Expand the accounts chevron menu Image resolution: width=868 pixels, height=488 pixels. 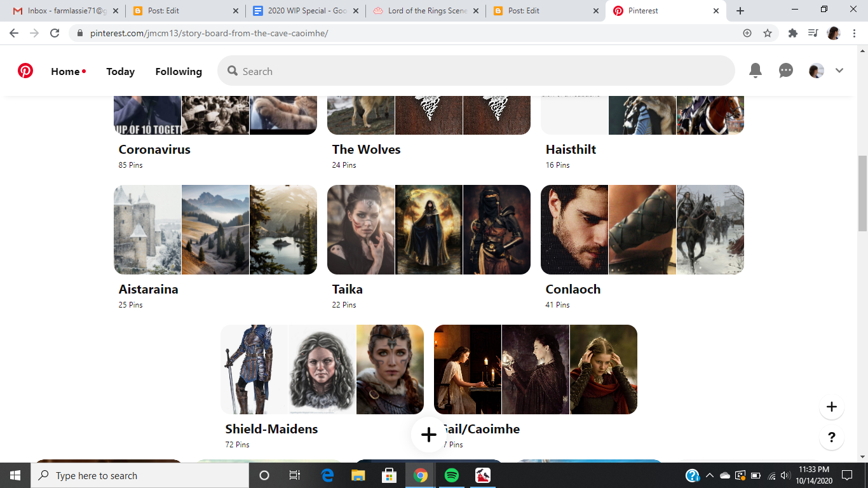[x=839, y=71]
